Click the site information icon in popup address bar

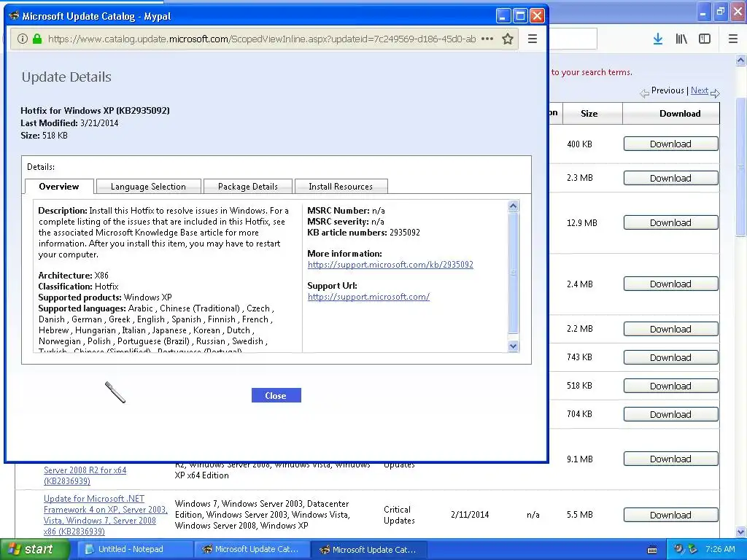[23, 39]
